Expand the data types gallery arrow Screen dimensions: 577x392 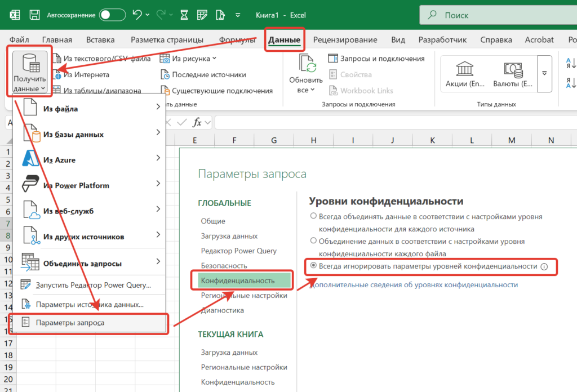tap(544, 74)
